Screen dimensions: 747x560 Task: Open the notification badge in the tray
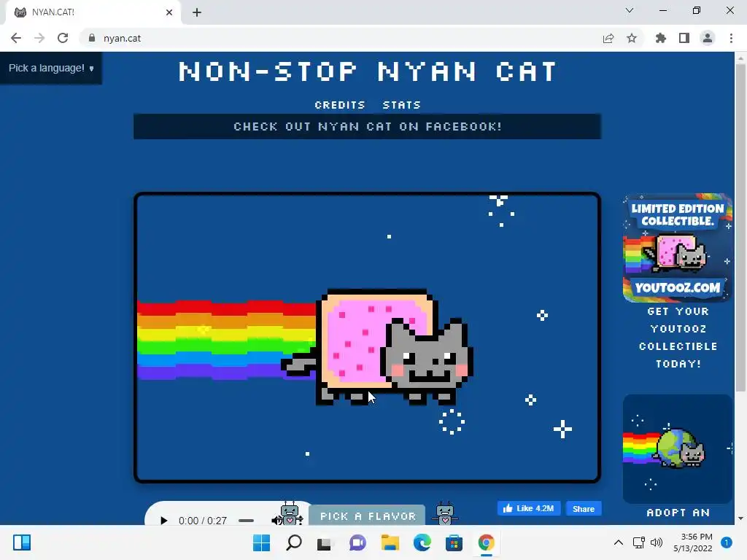coord(727,542)
